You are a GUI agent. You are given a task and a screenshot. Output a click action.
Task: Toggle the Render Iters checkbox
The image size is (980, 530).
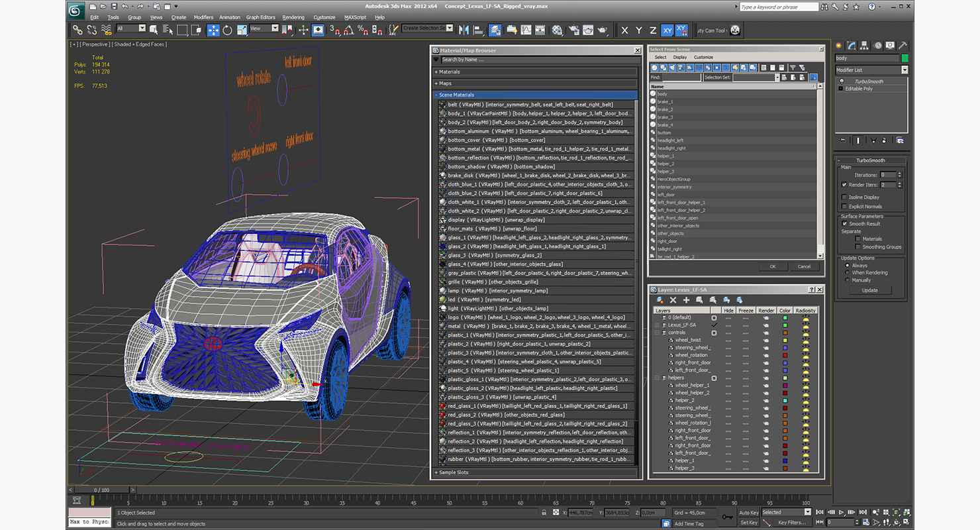pyautogui.click(x=844, y=185)
